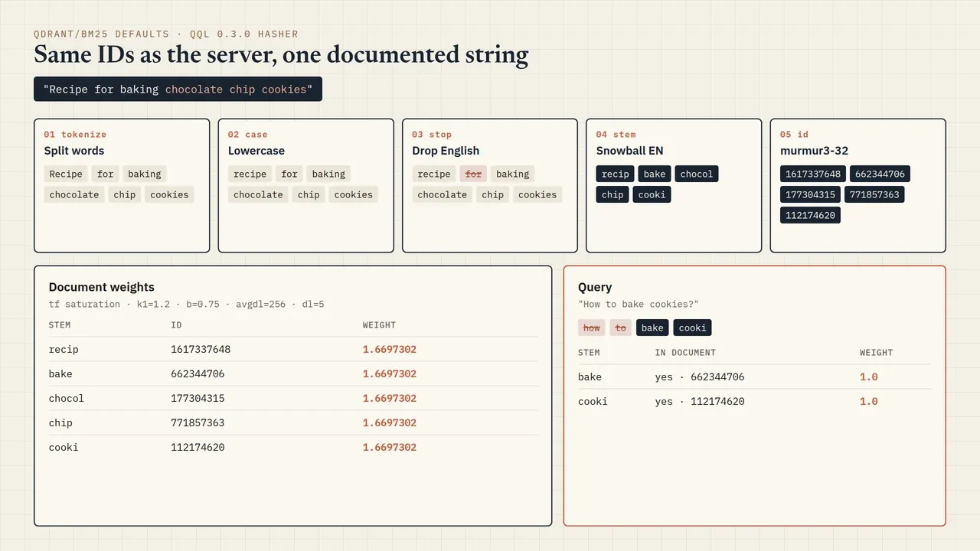
Task: Select "baking" token in Split words card
Action: tap(145, 174)
